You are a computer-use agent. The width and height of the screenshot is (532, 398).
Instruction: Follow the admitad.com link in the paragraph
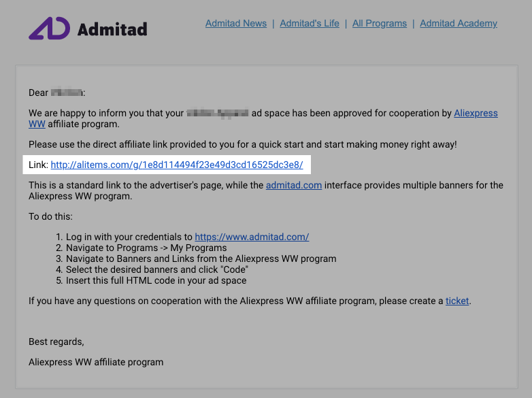tap(294, 185)
